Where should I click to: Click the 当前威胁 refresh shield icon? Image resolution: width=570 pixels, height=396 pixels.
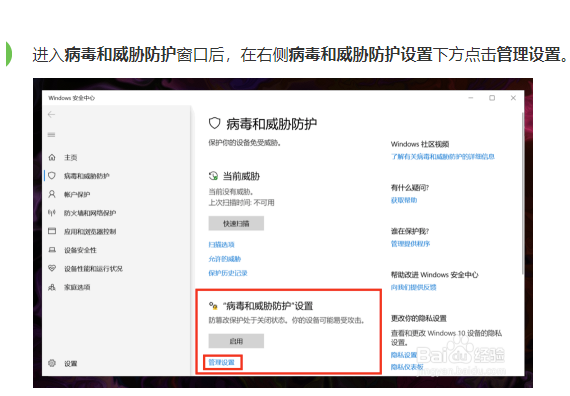click(x=213, y=176)
